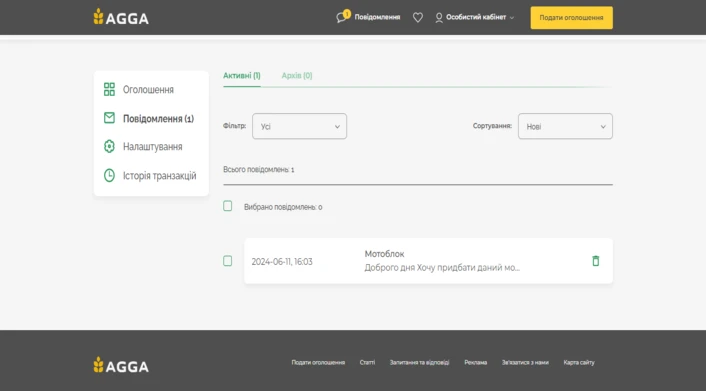Click the Подати оголошення yellow button
The height and width of the screenshot is (391, 706).
click(571, 18)
